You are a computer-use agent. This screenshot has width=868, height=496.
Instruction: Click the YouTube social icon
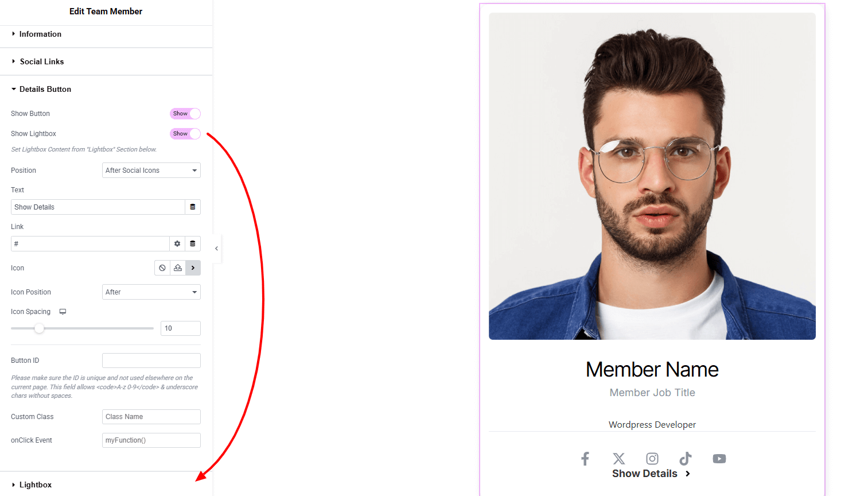[719, 459]
